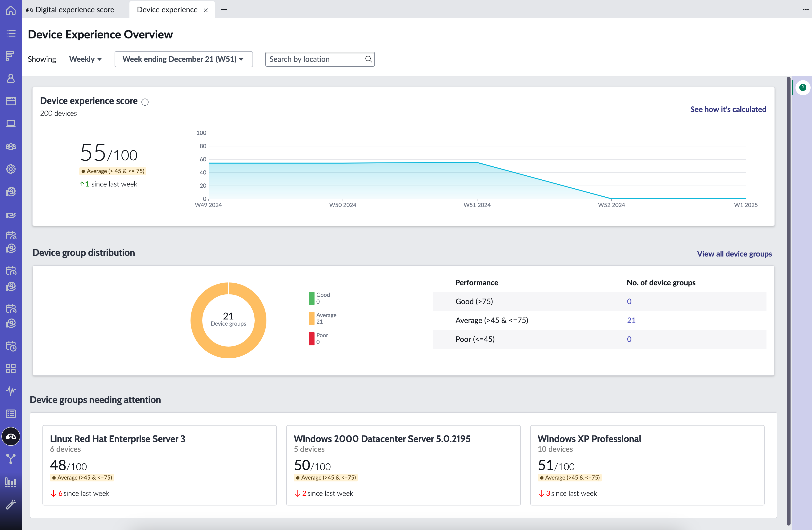
Task: Toggle the Average legend item
Action: [x=323, y=318]
